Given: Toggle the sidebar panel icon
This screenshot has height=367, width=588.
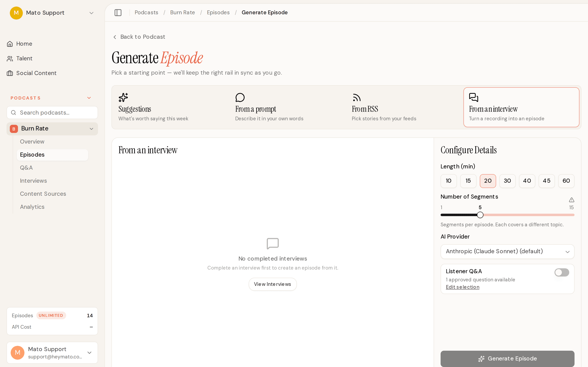Looking at the screenshot, I should (118, 13).
